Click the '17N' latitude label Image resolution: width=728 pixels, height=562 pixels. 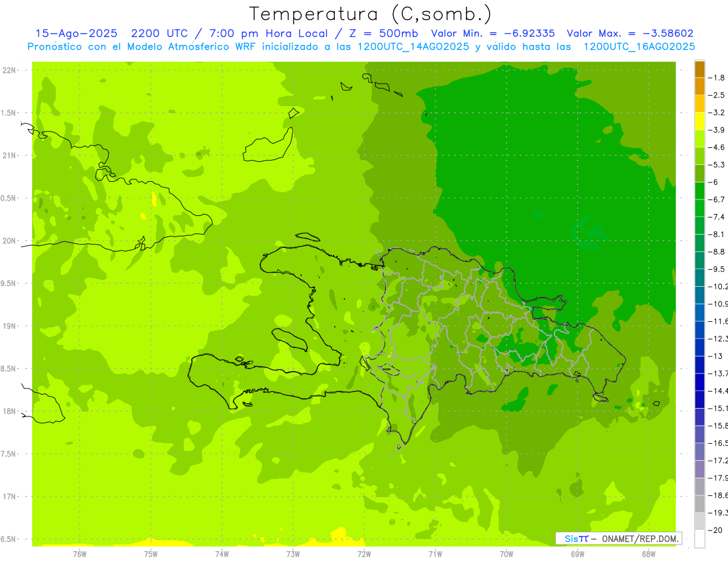10,497
